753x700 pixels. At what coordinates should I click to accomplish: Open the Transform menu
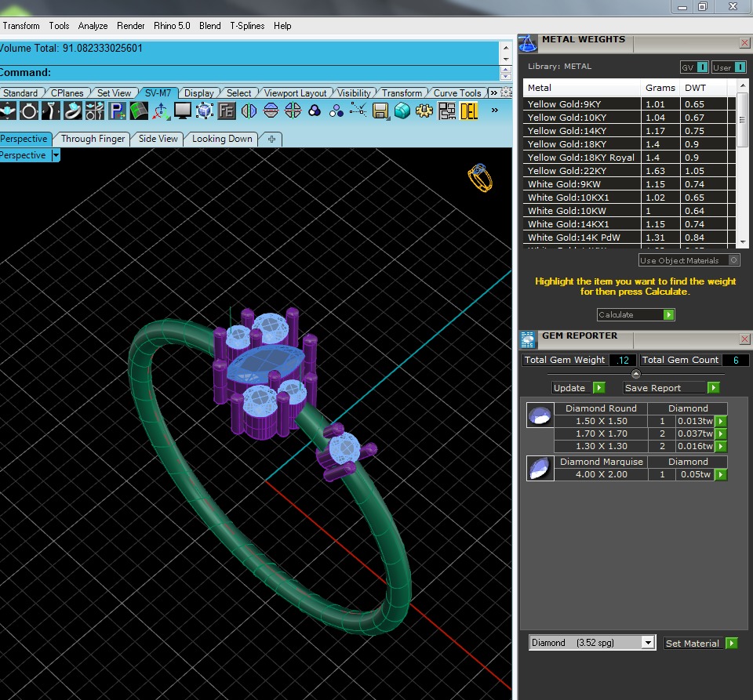click(x=21, y=25)
